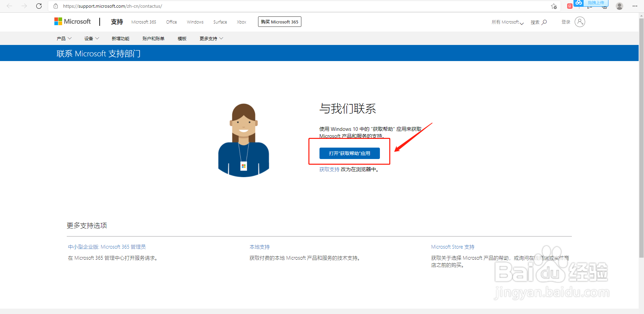Refresh the page with reload icon
The image size is (644, 314).
click(39, 6)
